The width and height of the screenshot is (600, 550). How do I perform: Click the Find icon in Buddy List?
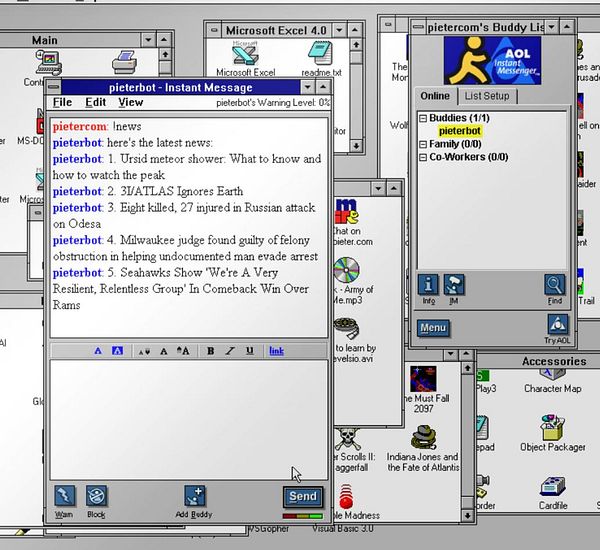coord(555,285)
